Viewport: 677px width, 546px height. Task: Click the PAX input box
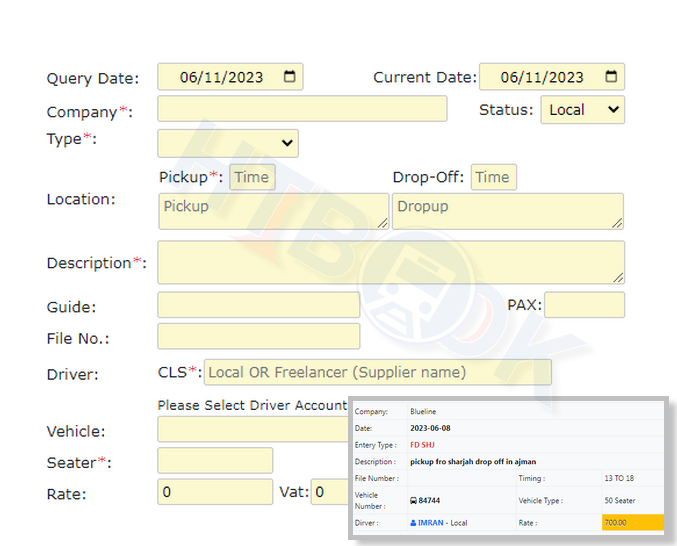pyautogui.click(x=584, y=305)
